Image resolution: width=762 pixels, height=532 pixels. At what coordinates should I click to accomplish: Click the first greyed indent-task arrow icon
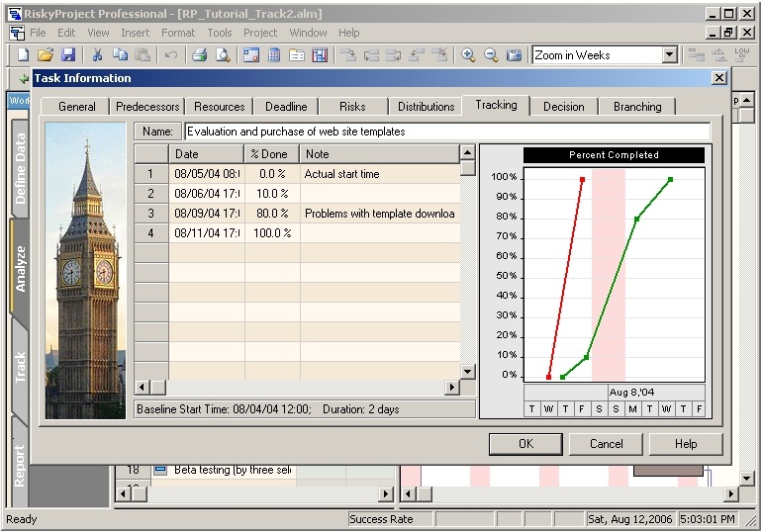[x=348, y=54]
